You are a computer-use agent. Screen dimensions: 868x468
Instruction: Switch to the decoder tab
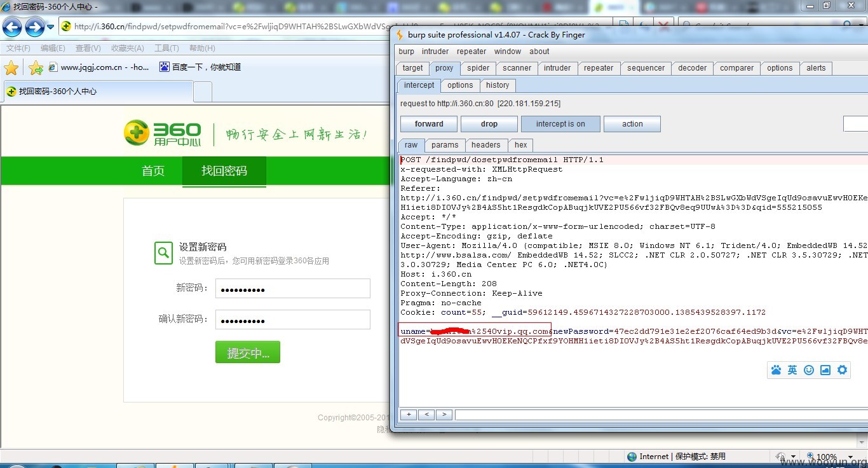tap(693, 68)
